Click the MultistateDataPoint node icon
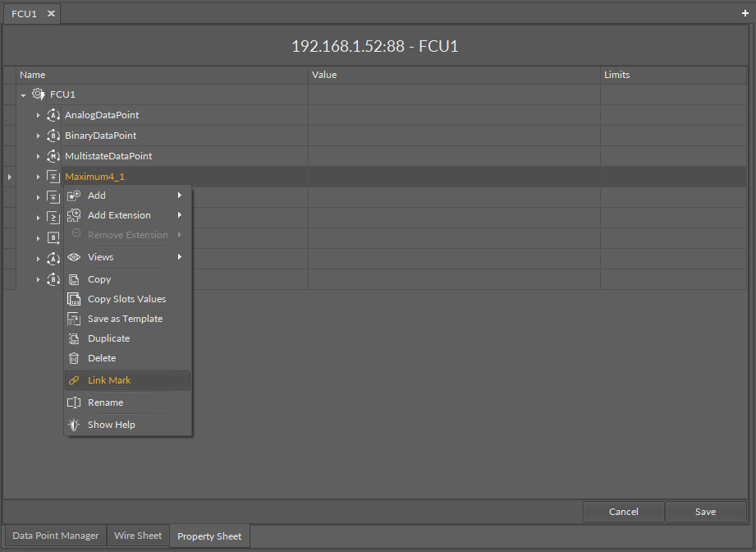The width and height of the screenshot is (756, 552). tap(53, 156)
